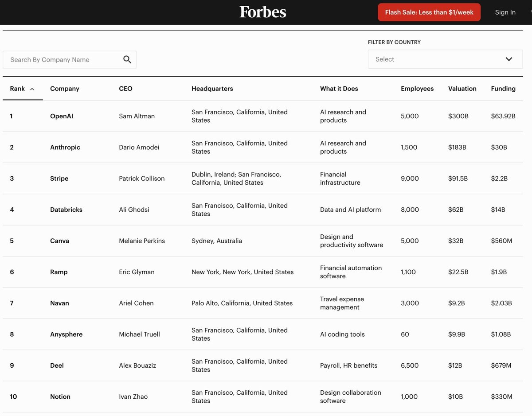The height and width of the screenshot is (416, 532).
Task: Click Dublin, Ireland headquarters cell
Action: pos(236,179)
